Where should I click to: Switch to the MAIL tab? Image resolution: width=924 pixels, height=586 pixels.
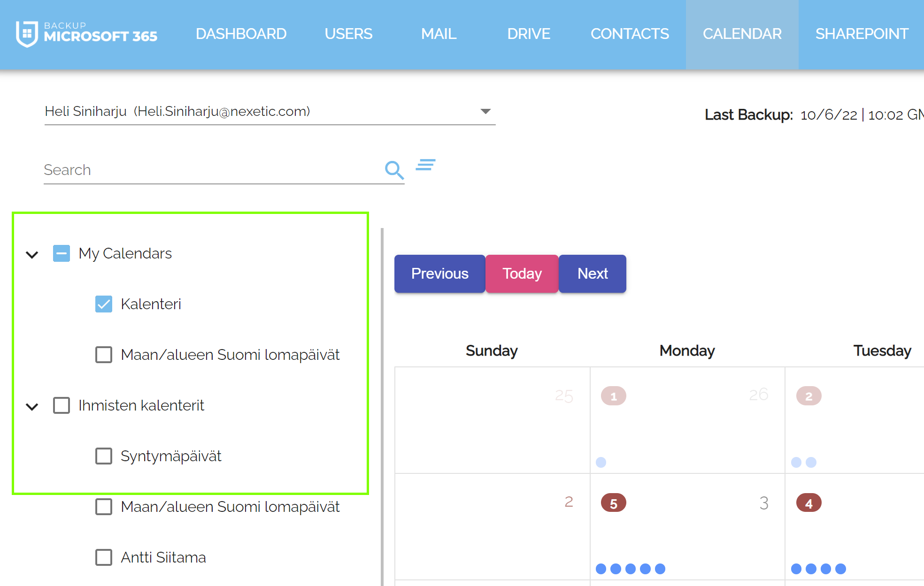click(439, 34)
